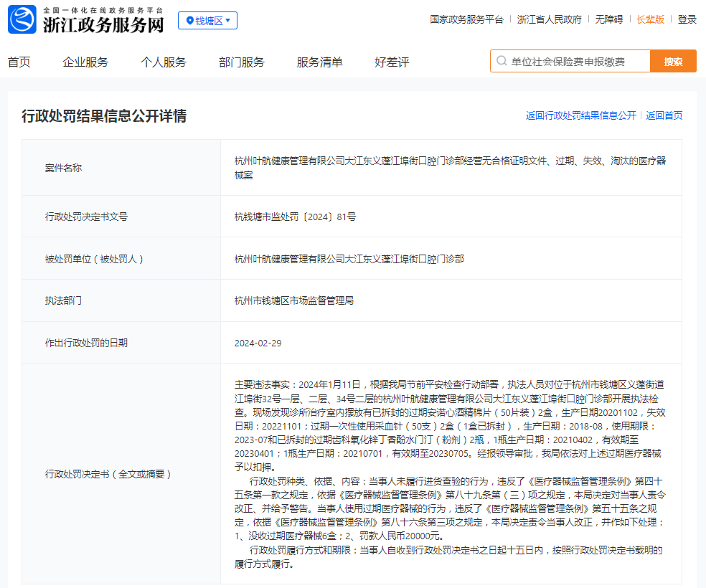Go to the 首页 menu item
The width and height of the screenshot is (706, 588).
tap(19, 62)
